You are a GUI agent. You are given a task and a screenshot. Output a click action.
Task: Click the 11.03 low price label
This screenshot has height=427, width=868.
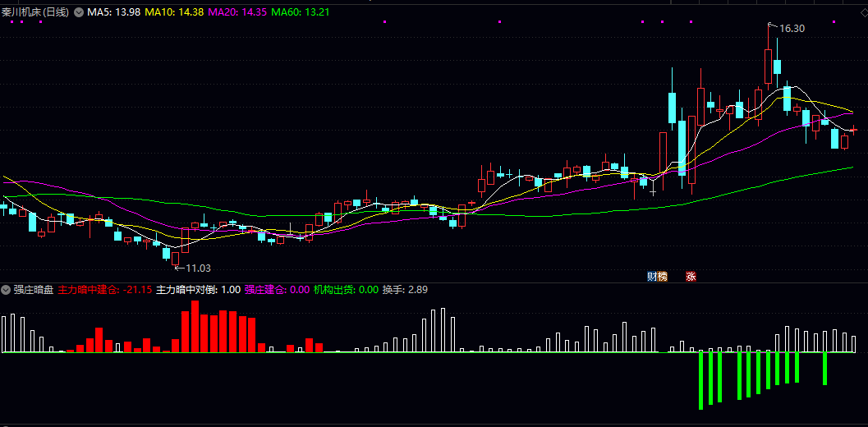pos(198,268)
